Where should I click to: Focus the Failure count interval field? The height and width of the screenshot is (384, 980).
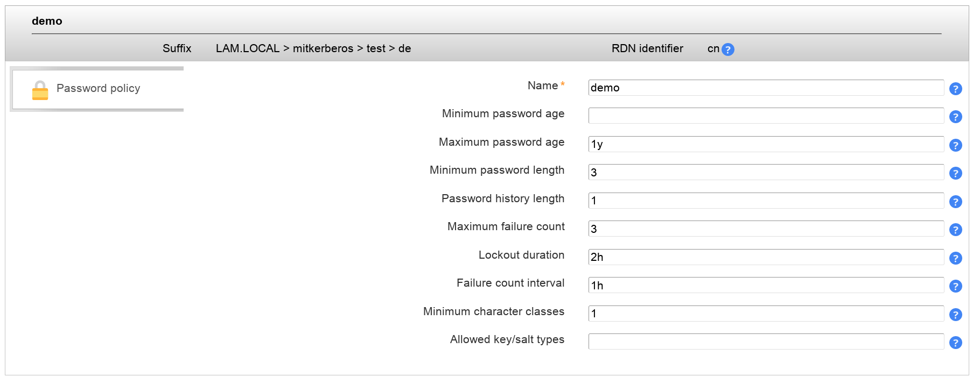click(765, 285)
